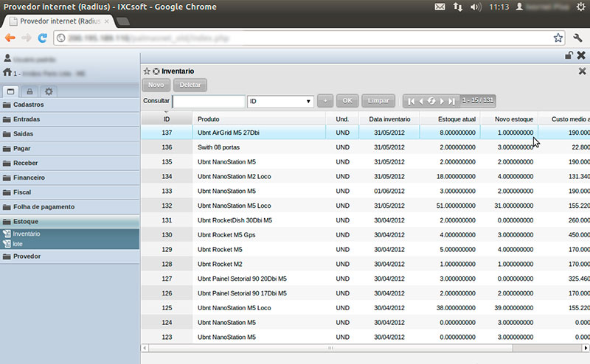The width and height of the screenshot is (590, 364).
Task: Click the browser address bar
Action: pos(308,38)
